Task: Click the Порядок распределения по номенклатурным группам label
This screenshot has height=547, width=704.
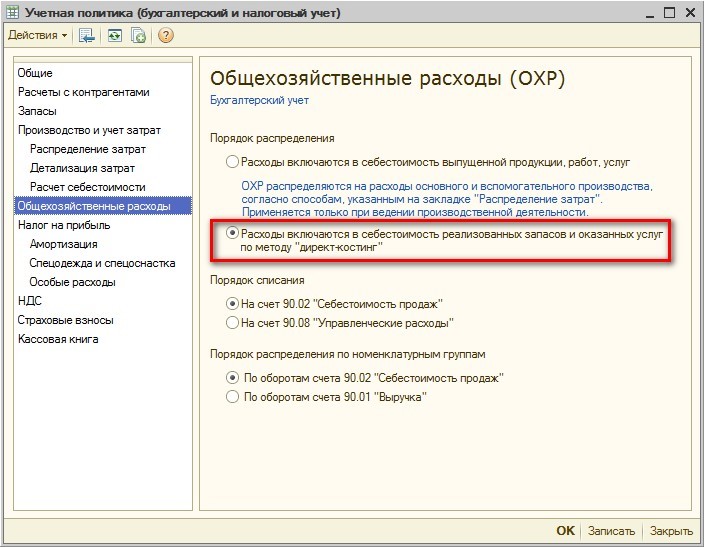Action: [x=348, y=354]
